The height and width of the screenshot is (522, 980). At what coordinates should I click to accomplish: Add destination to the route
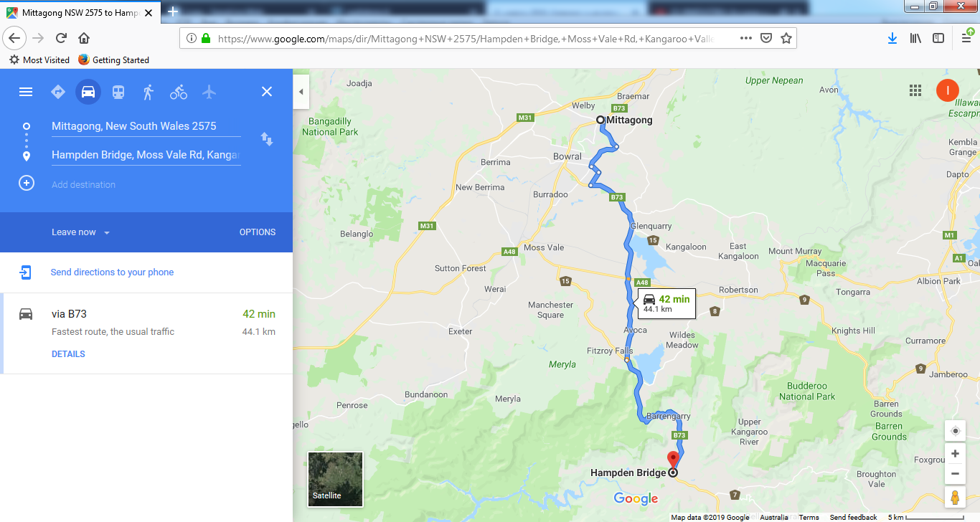(x=83, y=184)
